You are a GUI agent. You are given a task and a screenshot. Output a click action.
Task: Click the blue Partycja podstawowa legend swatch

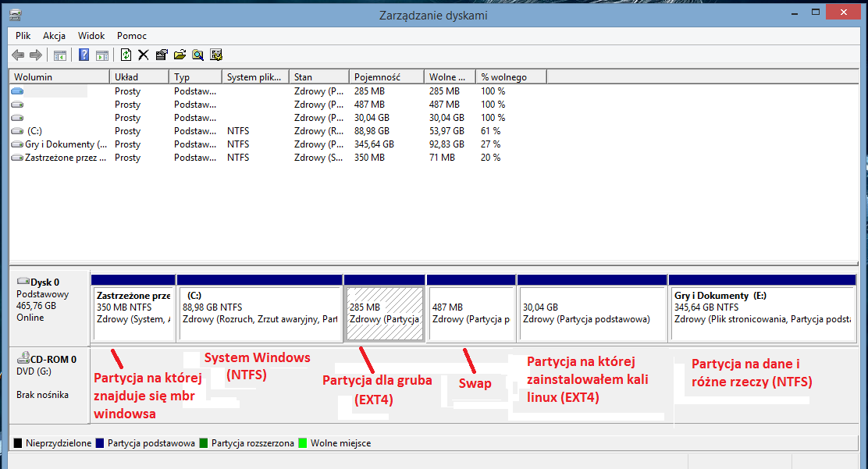tap(100, 443)
